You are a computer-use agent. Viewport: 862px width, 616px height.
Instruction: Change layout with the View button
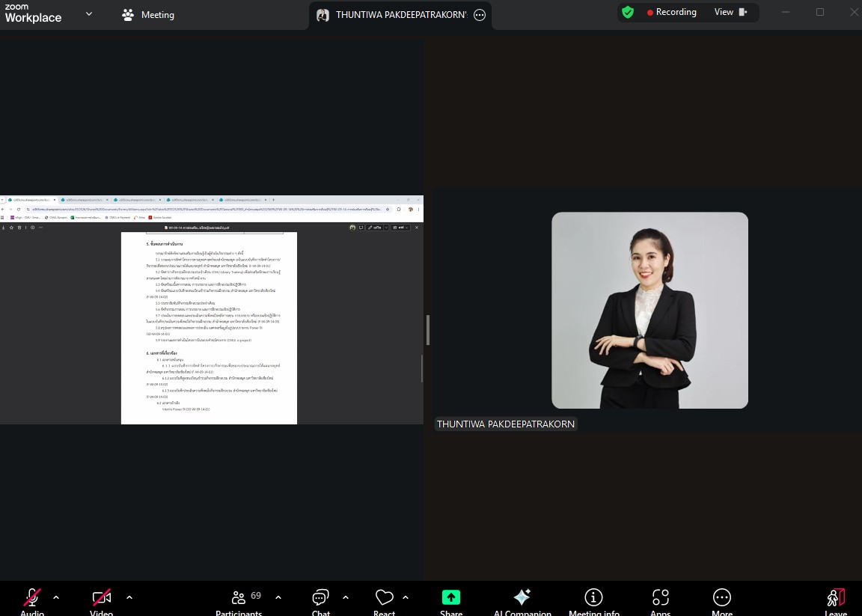click(x=730, y=12)
